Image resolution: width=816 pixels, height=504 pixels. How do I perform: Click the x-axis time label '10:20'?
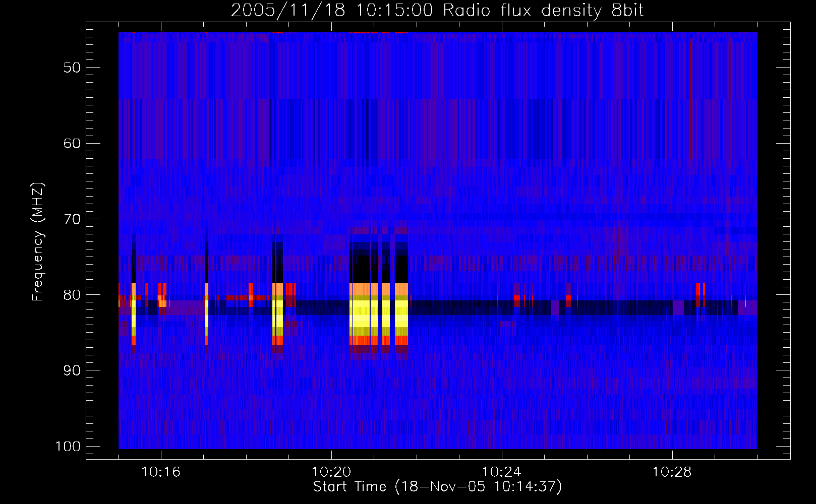point(331,472)
